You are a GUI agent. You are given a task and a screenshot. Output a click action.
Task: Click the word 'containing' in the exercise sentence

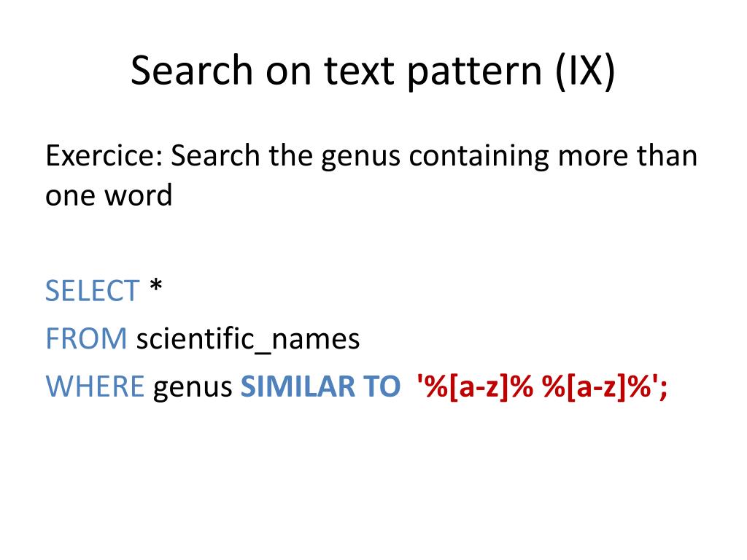(x=479, y=156)
